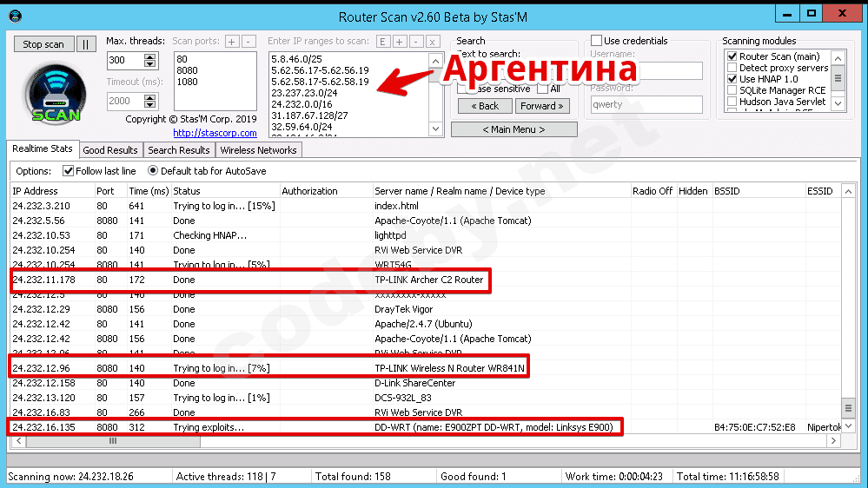Decrease Timeout value with down arrow

(x=149, y=105)
